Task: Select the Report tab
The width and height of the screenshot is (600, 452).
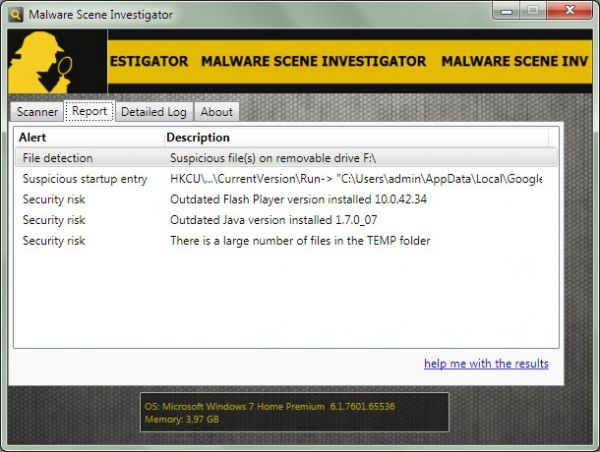Action: tap(90, 111)
